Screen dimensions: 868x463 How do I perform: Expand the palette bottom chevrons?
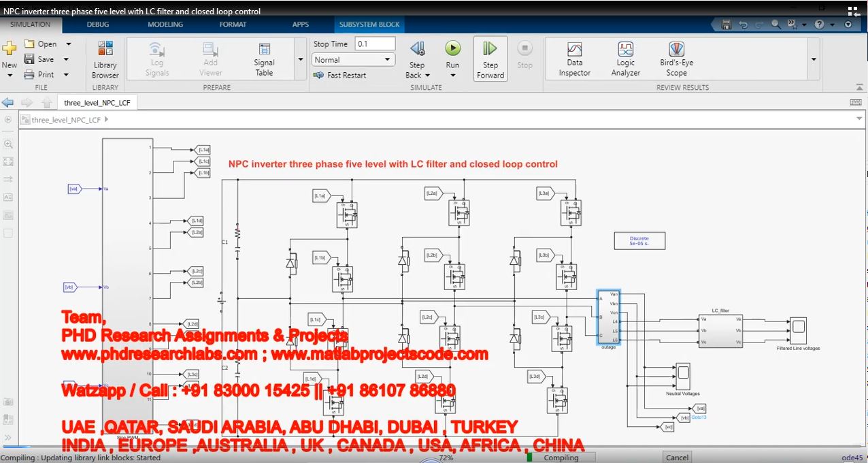point(8,437)
